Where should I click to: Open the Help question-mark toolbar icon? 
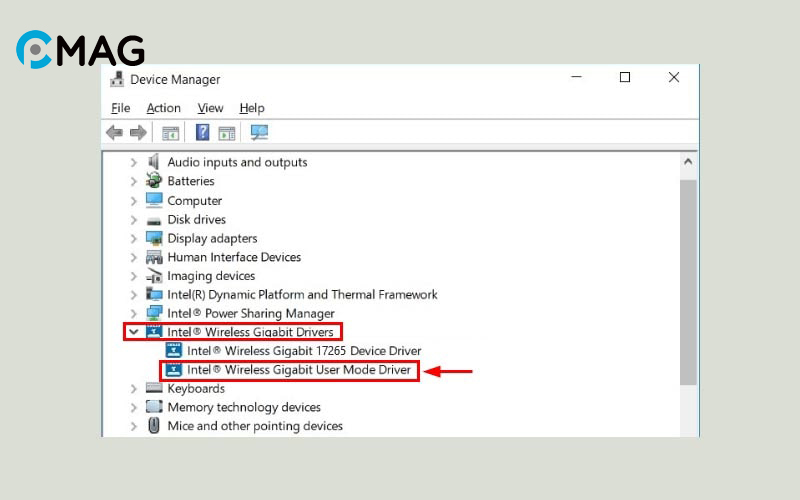203,133
